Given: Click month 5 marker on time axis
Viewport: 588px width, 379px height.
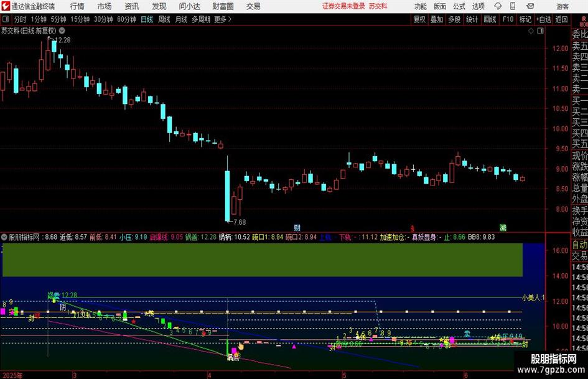Looking at the screenshot, I should tap(343, 375).
